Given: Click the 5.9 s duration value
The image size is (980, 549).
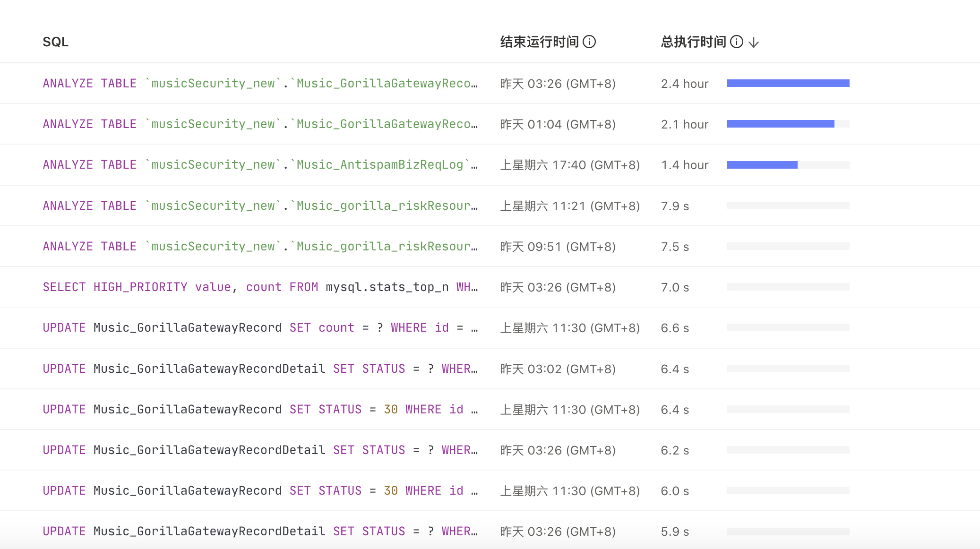Looking at the screenshot, I should tap(675, 532).
